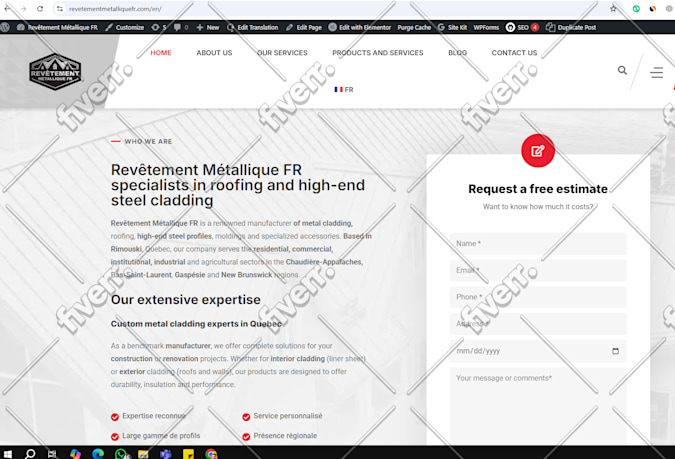Click the 'Request a free estimate' heading
675x459 pixels.
pos(538,189)
